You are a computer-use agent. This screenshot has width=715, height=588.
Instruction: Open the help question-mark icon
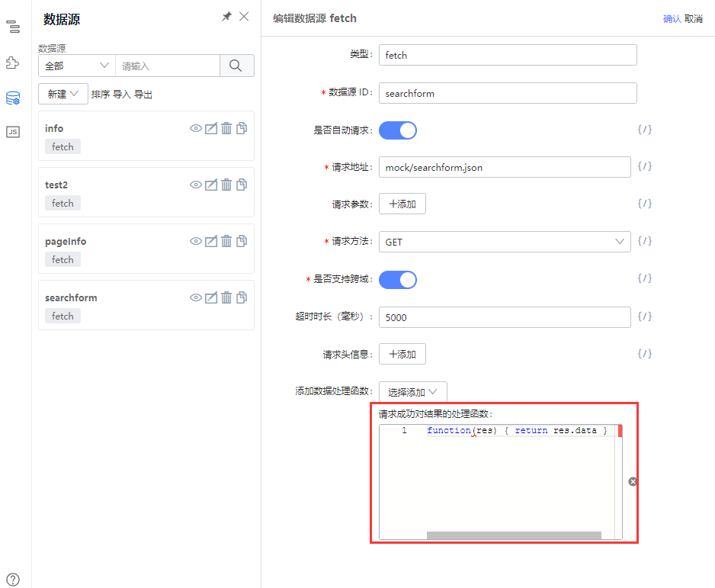point(13,580)
